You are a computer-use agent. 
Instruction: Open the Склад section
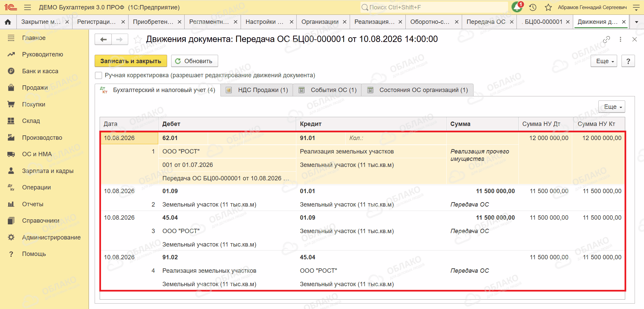[31, 121]
